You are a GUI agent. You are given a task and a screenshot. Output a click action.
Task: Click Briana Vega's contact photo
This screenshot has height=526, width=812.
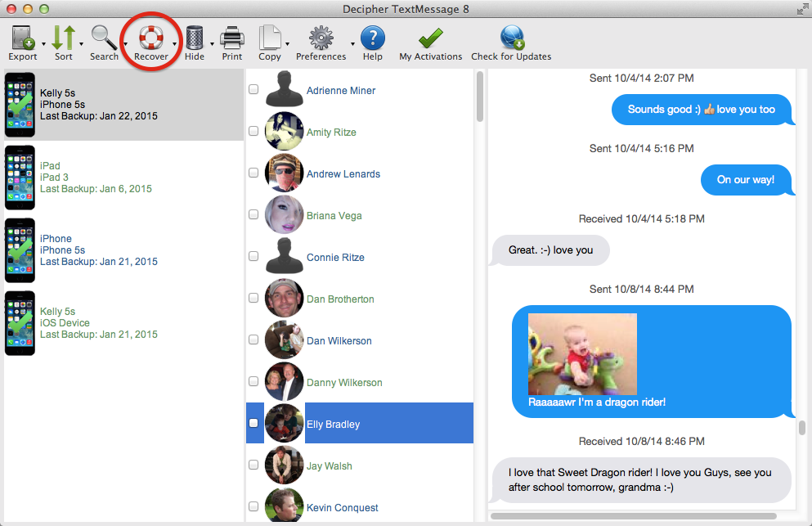(284, 214)
